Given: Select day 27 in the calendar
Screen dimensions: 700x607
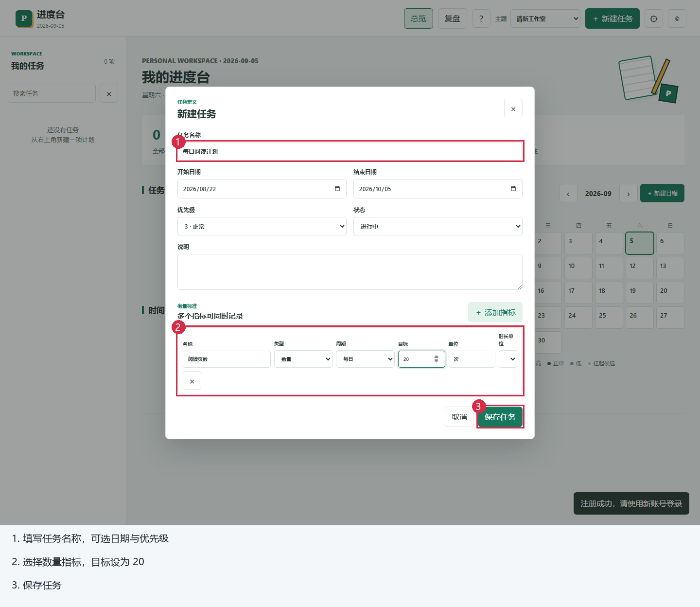Looking at the screenshot, I should coord(670,318).
